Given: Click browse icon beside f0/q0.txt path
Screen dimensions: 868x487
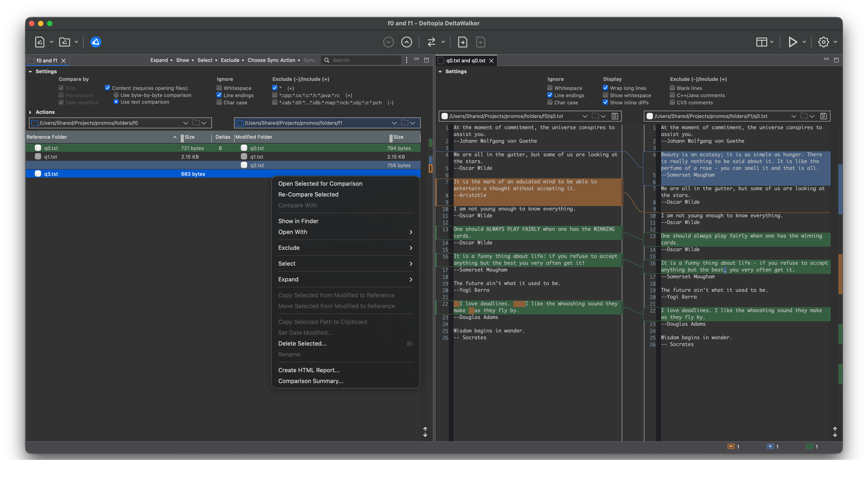Looking at the screenshot, I should click(x=595, y=116).
